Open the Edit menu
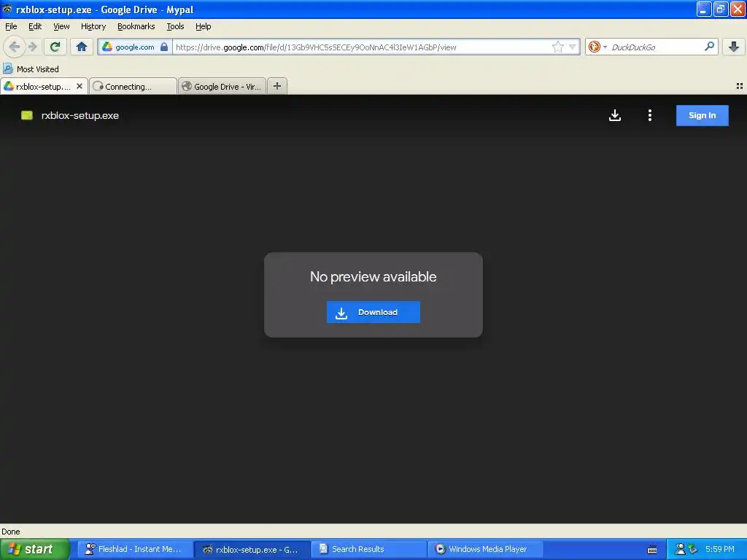This screenshot has height=560, width=747. (x=35, y=26)
